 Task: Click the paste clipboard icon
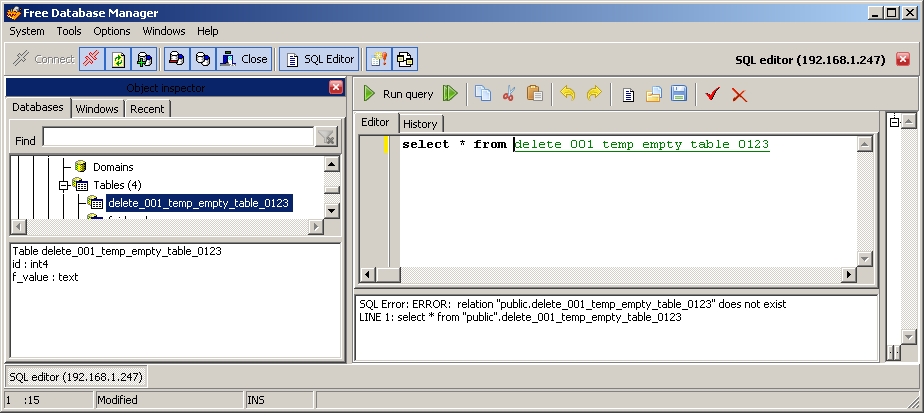534,94
